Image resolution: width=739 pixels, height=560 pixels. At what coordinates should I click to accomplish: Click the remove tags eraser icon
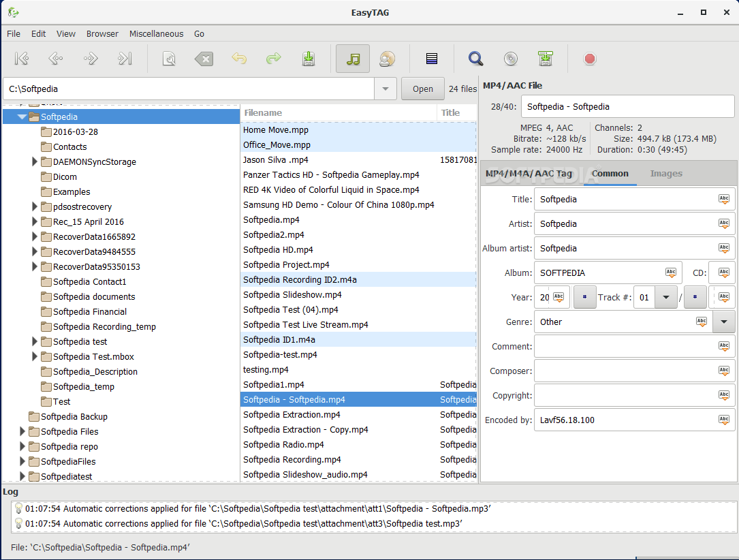pyautogui.click(x=204, y=59)
